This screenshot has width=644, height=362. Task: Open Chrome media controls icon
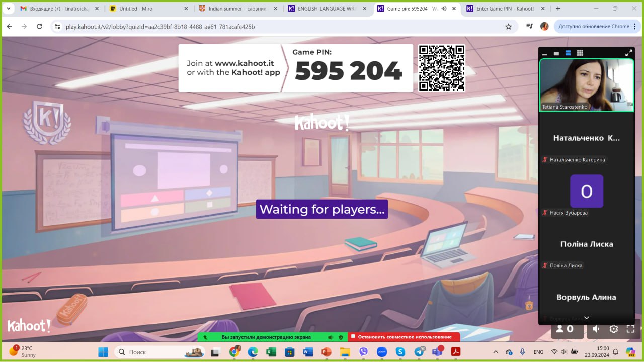pos(529,26)
